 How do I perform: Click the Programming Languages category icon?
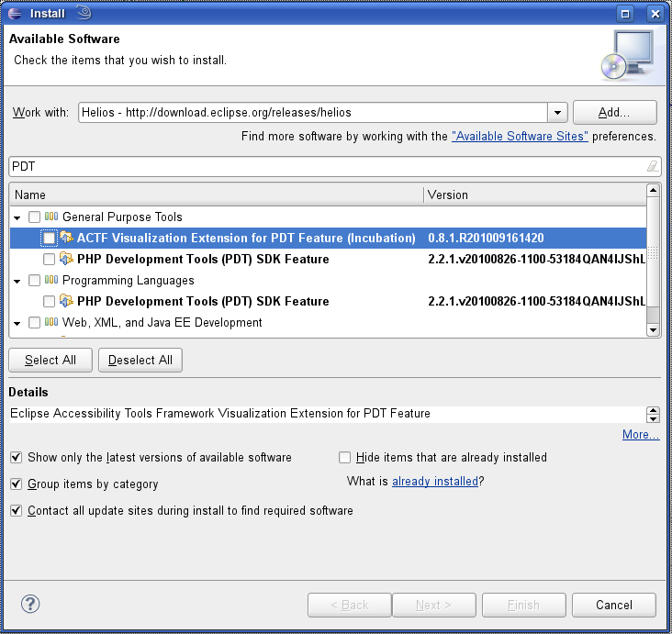(x=51, y=280)
